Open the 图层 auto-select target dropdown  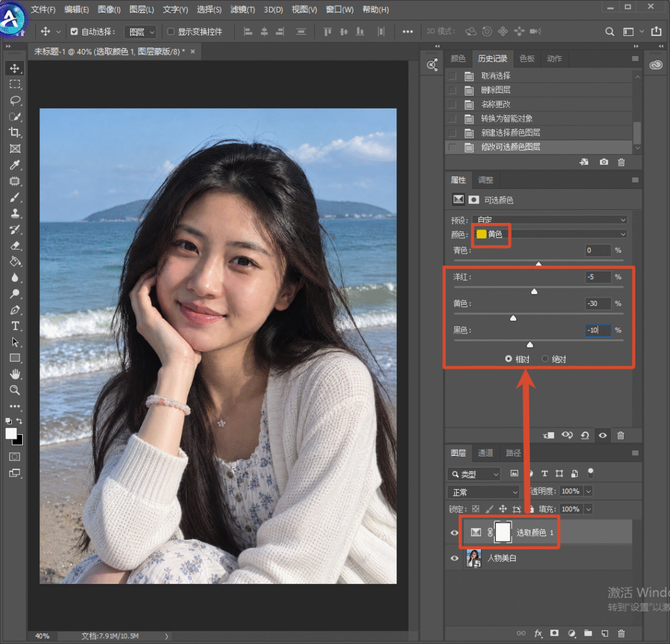(x=140, y=32)
